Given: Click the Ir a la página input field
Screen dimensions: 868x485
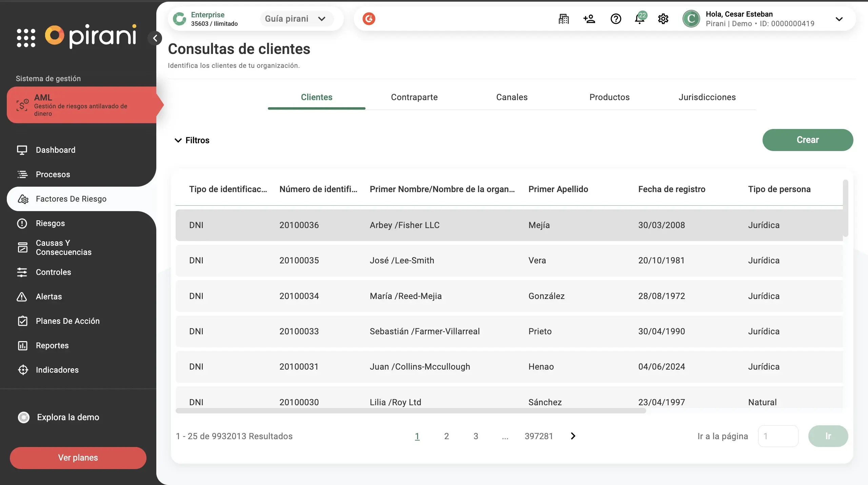Looking at the screenshot, I should point(778,436).
